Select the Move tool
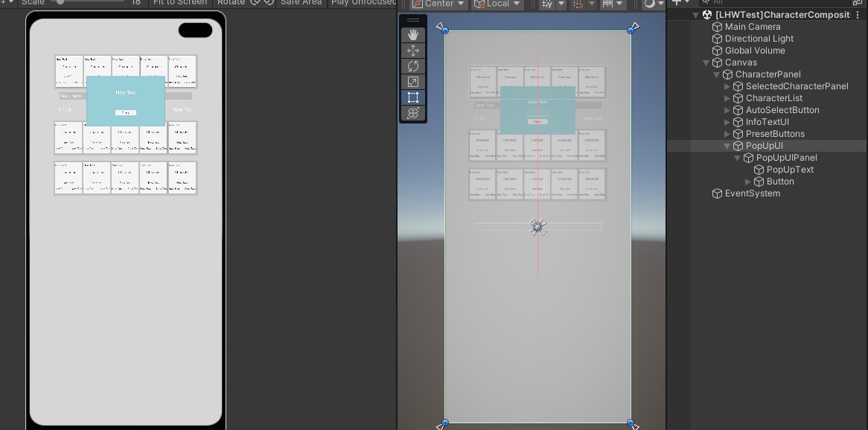Image resolution: width=868 pixels, height=430 pixels. tap(413, 51)
